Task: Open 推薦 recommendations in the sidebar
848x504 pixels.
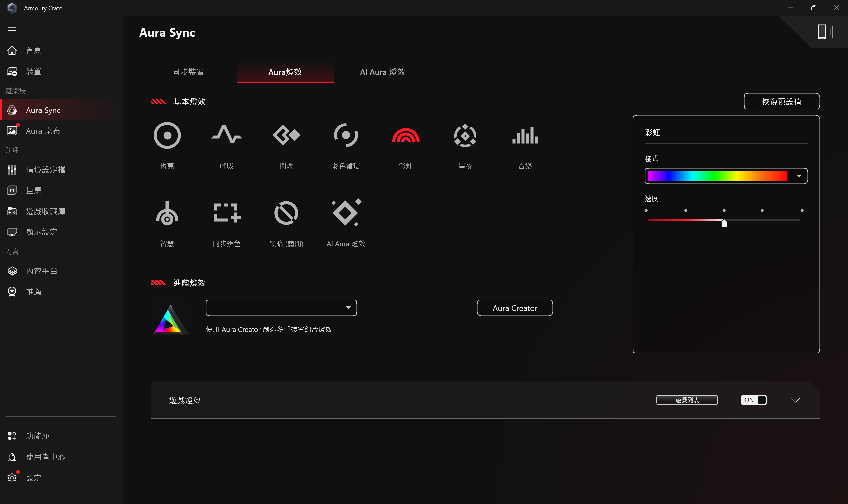Action: (61, 292)
